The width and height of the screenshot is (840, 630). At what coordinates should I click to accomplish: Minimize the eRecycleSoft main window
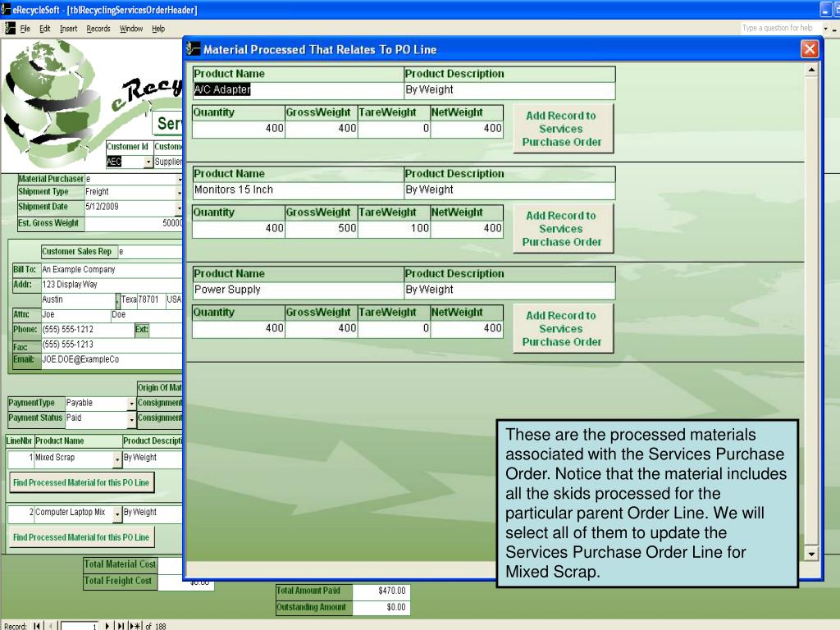point(825,10)
